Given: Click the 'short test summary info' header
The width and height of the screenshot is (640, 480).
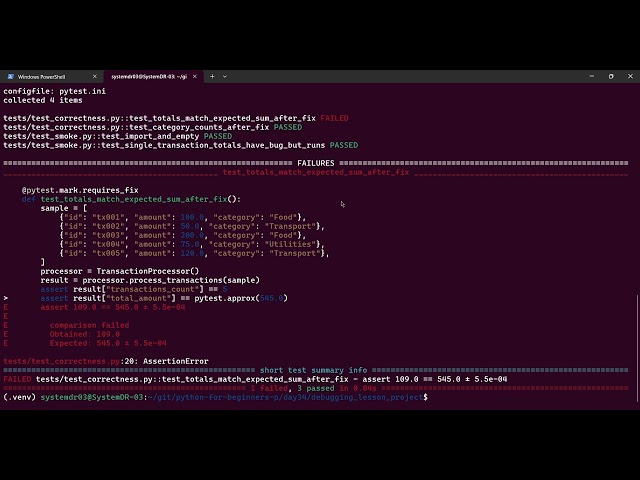Looking at the screenshot, I should click(313, 369).
